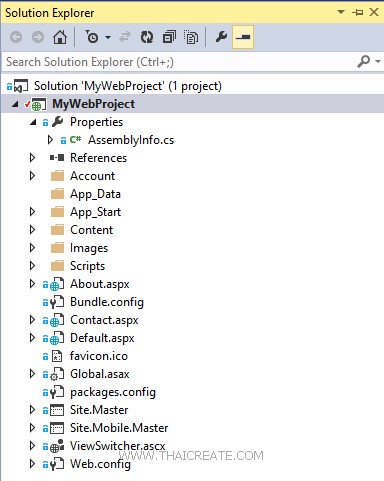The width and height of the screenshot is (384, 481).
Task: Expand the Scripts folder
Action: (x=32, y=266)
